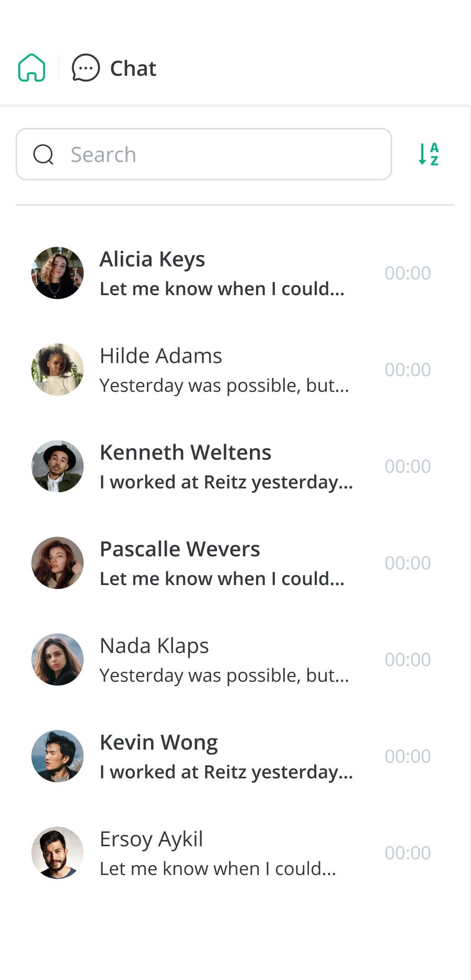The width and height of the screenshot is (471, 980).
Task: Tap Kevin Wong avatar
Action: [x=58, y=756]
